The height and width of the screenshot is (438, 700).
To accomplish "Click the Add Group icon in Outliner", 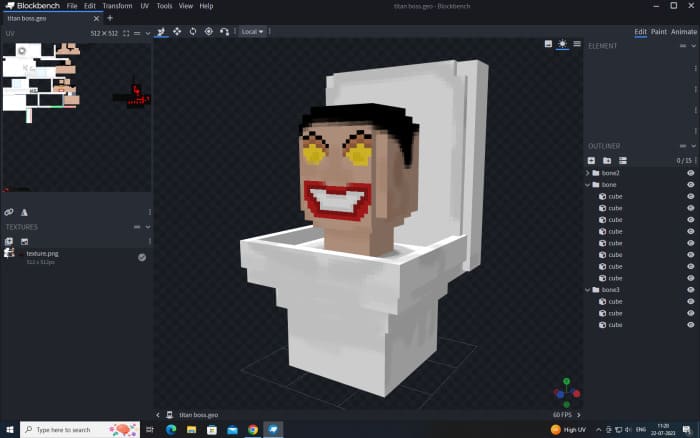I will pyautogui.click(x=606, y=160).
